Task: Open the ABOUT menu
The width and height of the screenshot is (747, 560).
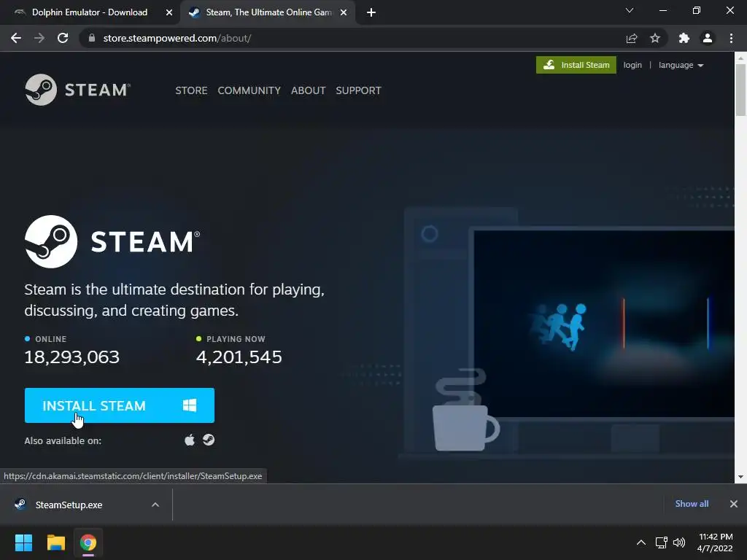Action: [309, 90]
